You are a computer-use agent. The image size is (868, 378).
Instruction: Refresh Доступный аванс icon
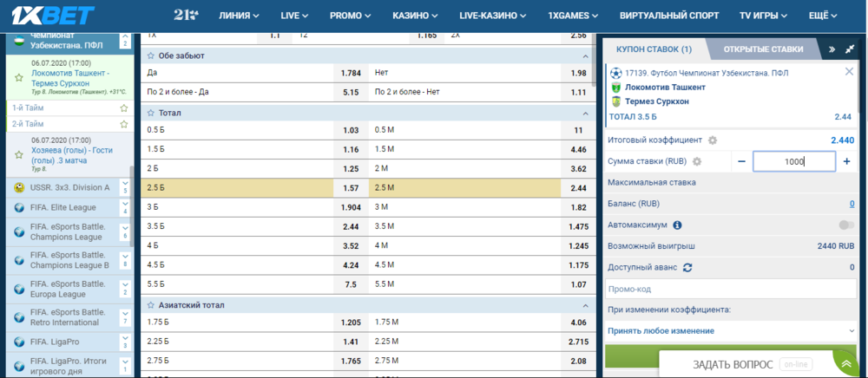coord(687,268)
